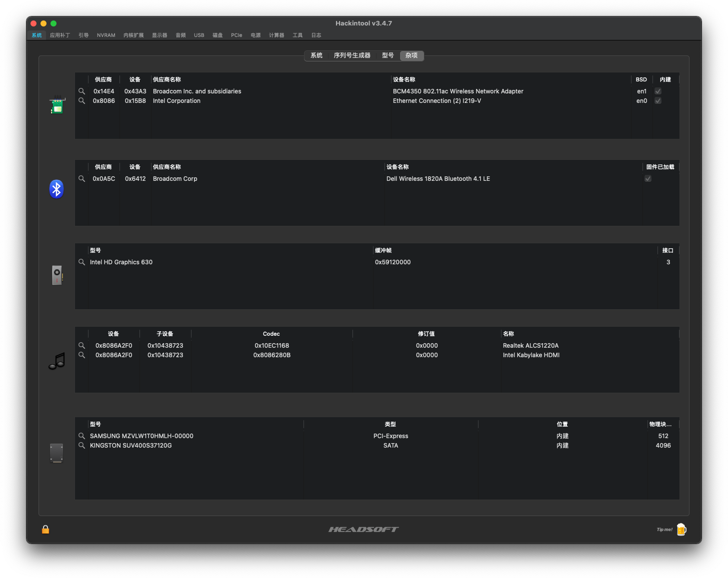Click the BSD column header
Image resolution: width=728 pixels, height=578 pixels.
[641, 79]
